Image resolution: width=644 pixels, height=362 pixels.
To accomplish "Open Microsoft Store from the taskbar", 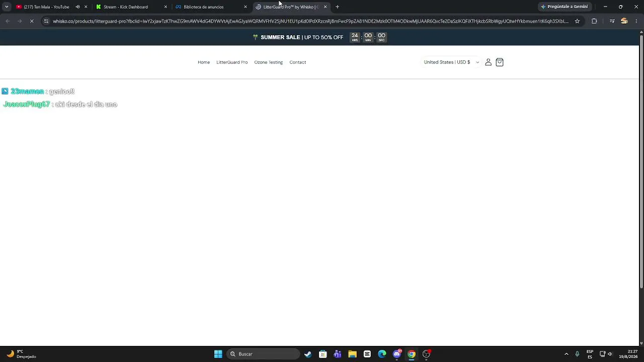I will click(x=323, y=354).
